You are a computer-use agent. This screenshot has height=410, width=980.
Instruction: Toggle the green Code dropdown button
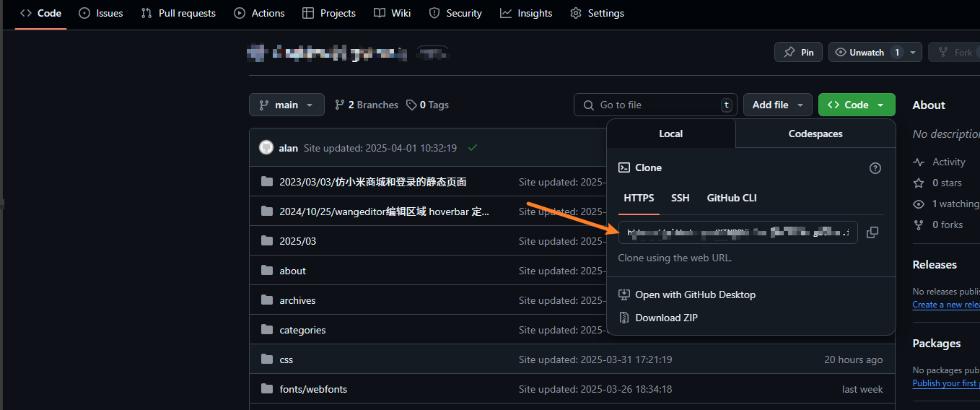click(x=857, y=105)
